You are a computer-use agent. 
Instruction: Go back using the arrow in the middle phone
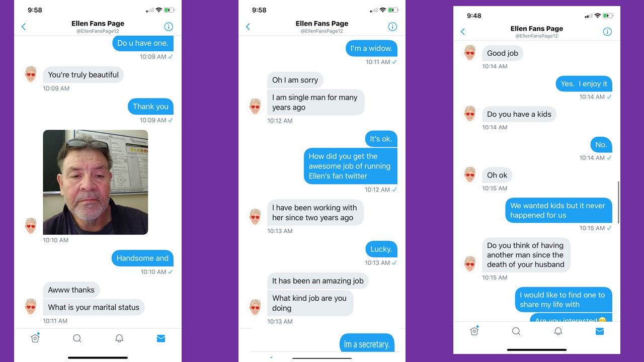pyautogui.click(x=248, y=27)
